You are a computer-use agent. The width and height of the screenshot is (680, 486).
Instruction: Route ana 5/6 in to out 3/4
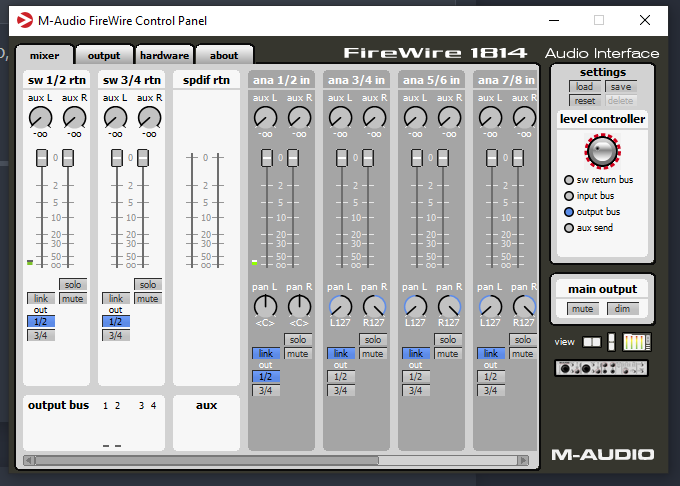pyautogui.click(x=415, y=391)
